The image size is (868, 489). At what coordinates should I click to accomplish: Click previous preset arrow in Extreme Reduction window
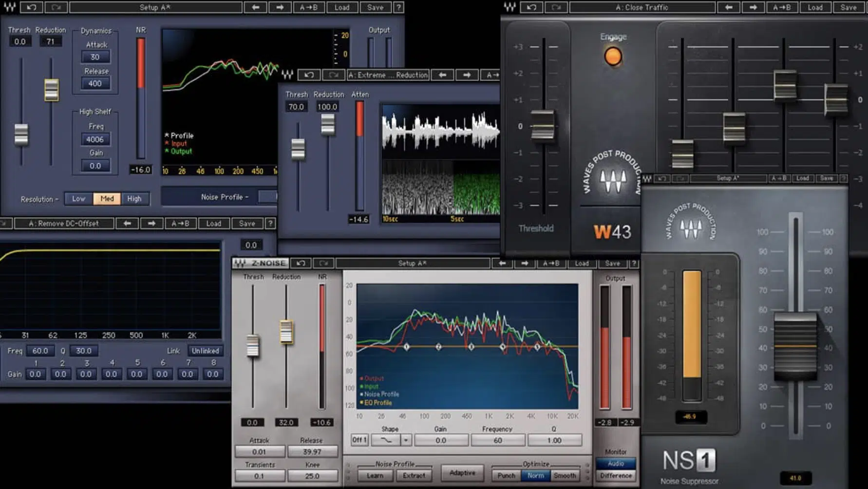[442, 75]
